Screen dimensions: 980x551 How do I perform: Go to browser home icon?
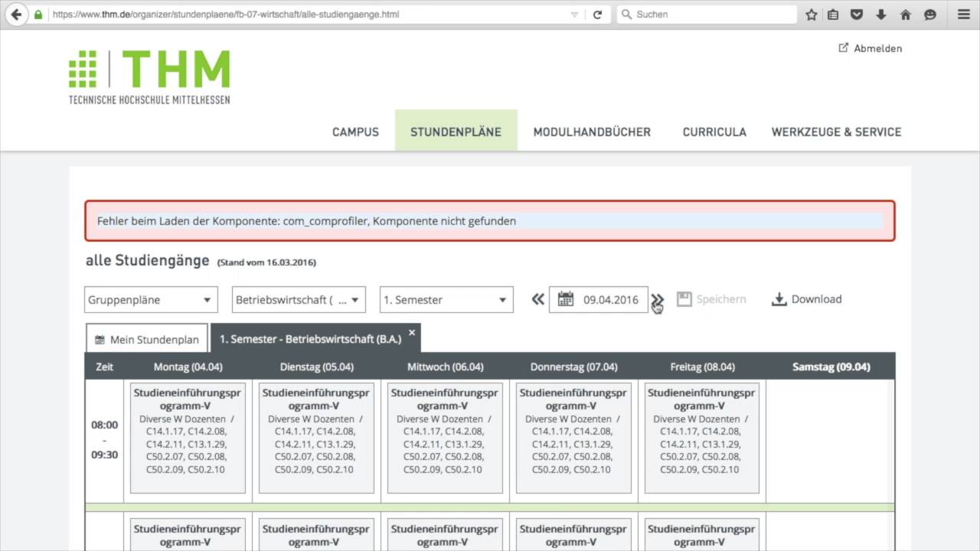pyautogui.click(x=906, y=15)
